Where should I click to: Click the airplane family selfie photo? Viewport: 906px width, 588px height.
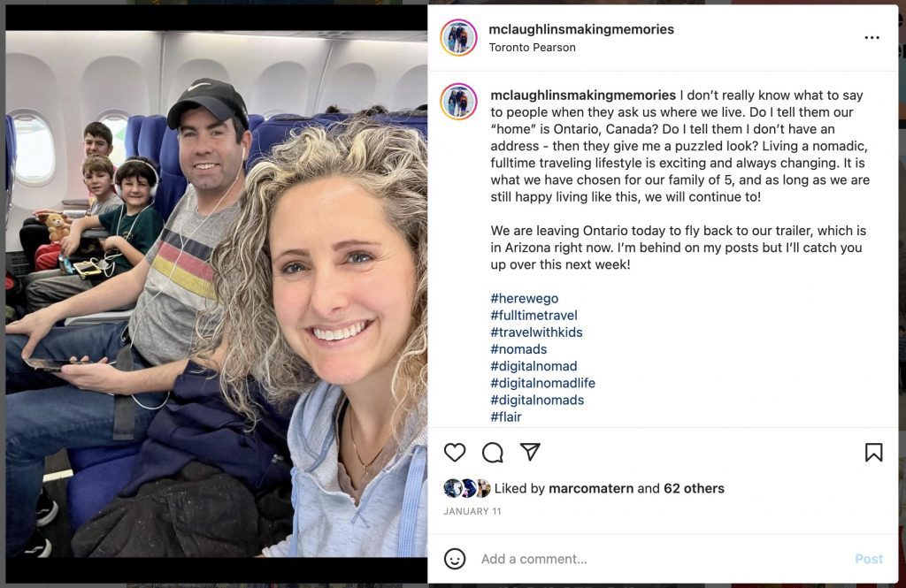coord(217,294)
